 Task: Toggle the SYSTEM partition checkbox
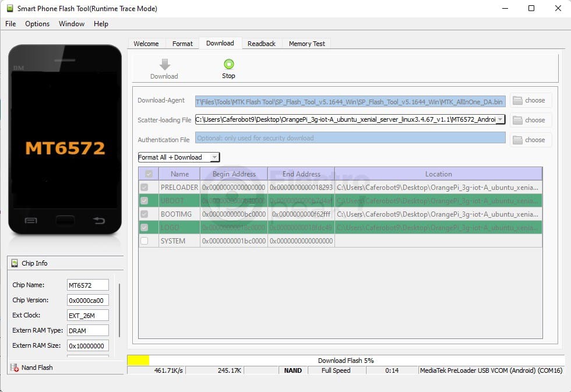[144, 241]
